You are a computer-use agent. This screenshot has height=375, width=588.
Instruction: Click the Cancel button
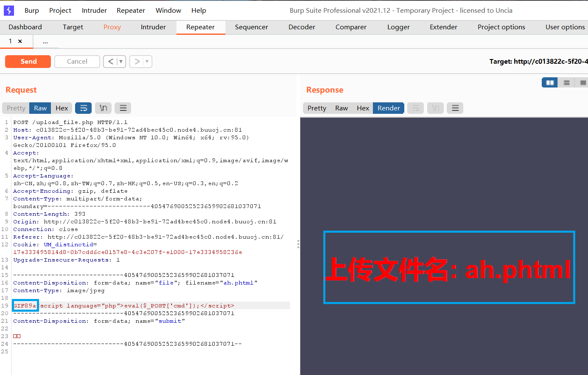77,62
